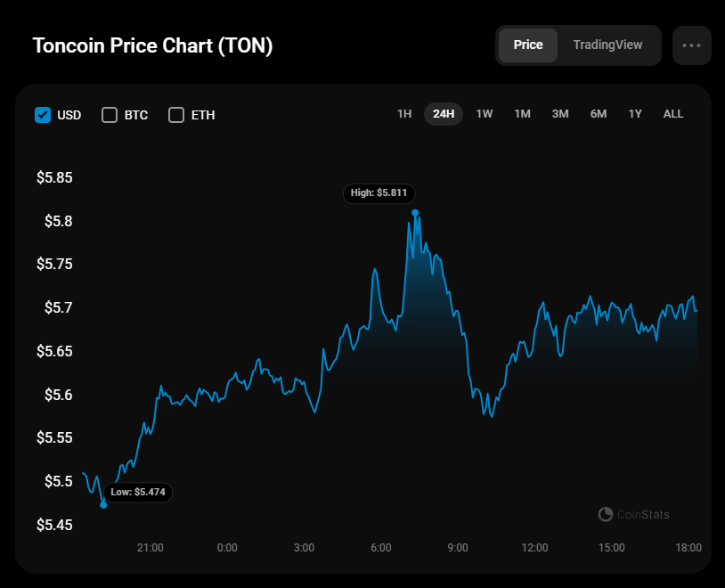This screenshot has height=588, width=725.
Task: Click the High $5.811 price marker
Action: (x=379, y=192)
